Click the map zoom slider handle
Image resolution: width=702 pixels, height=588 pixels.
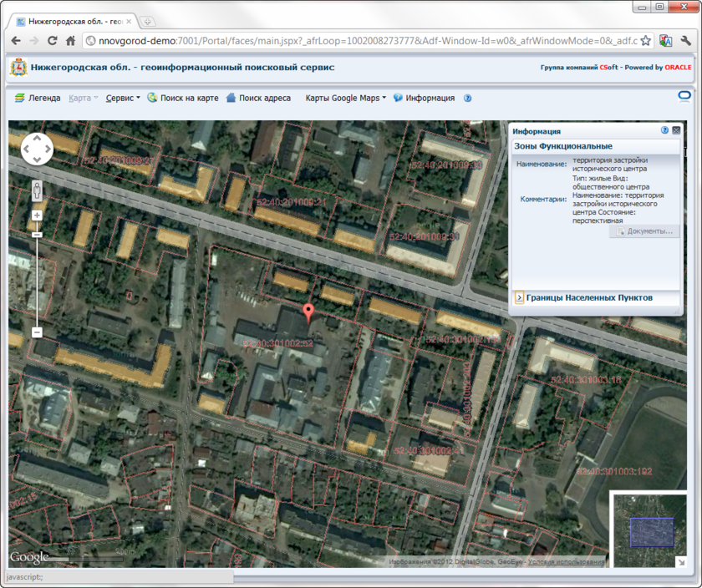pyautogui.click(x=37, y=235)
